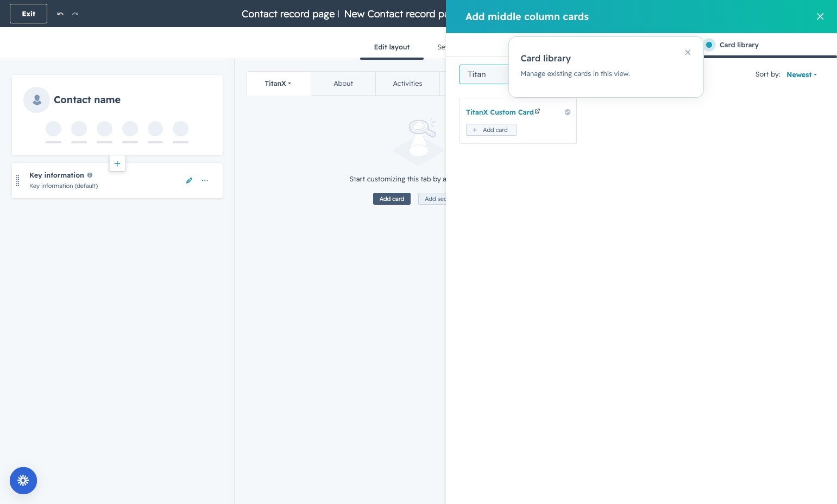Click the 'Contact record page' header text
837x504 pixels.
pos(288,14)
